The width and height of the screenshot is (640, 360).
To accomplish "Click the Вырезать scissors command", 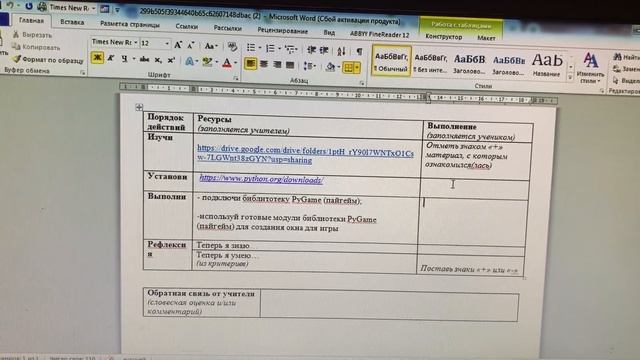I will tap(32, 35).
